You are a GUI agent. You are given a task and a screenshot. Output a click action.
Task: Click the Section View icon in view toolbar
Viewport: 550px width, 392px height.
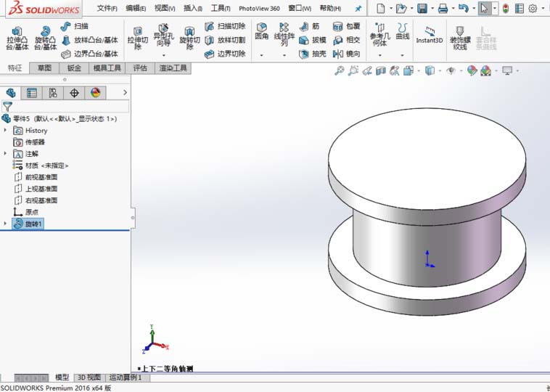point(381,71)
